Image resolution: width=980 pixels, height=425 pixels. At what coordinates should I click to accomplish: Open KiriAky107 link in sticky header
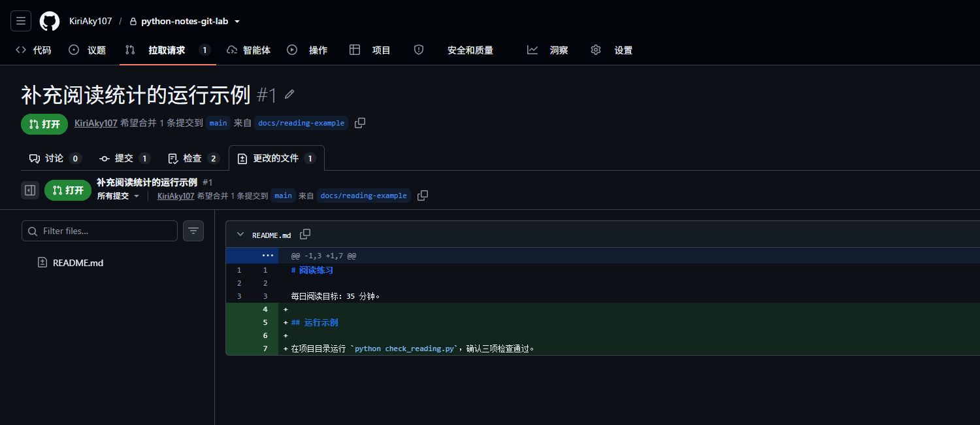176,195
